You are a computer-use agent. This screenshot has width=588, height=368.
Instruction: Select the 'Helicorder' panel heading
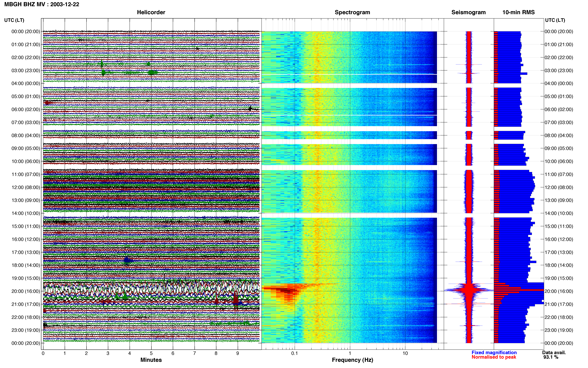(x=151, y=12)
